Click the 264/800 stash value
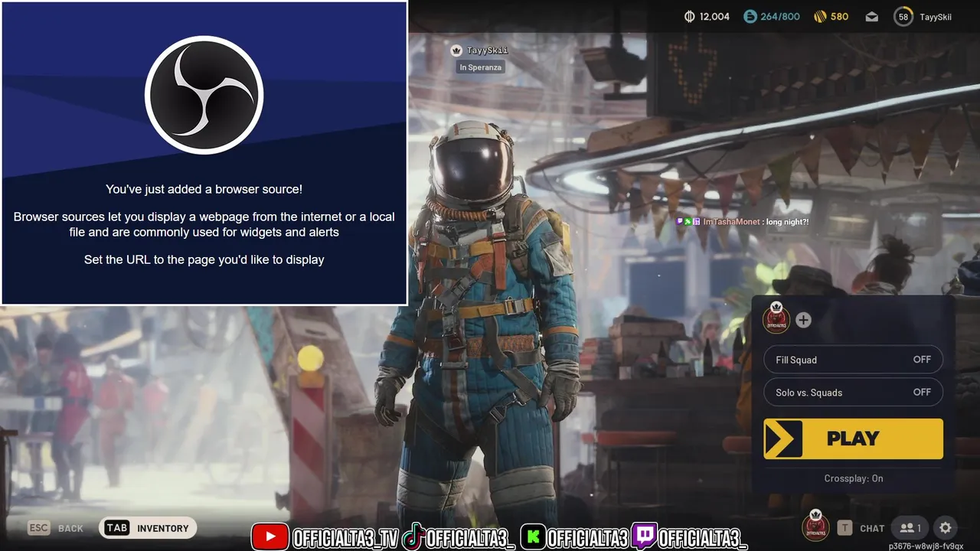This screenshot has width=980, height=551. click(780, 17)
